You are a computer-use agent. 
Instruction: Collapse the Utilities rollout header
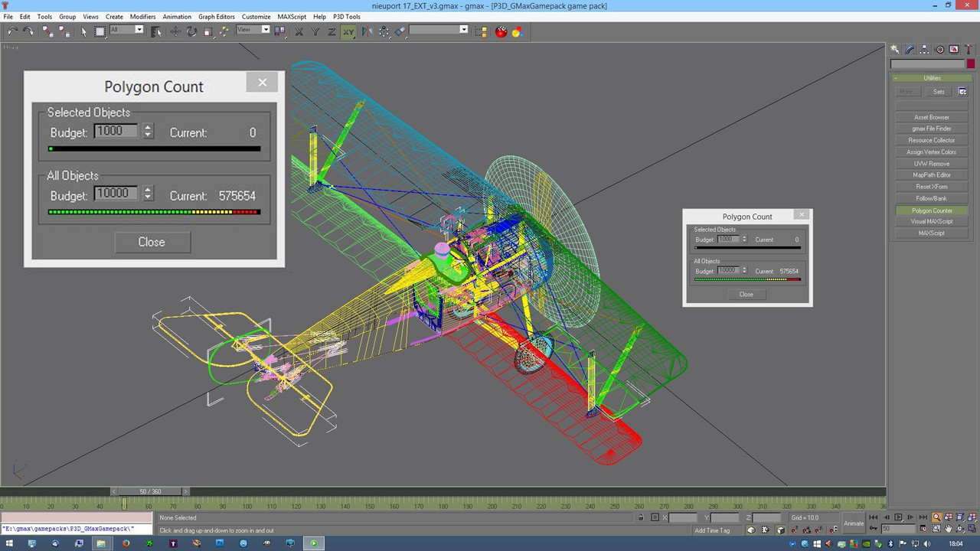click(932, 78)
